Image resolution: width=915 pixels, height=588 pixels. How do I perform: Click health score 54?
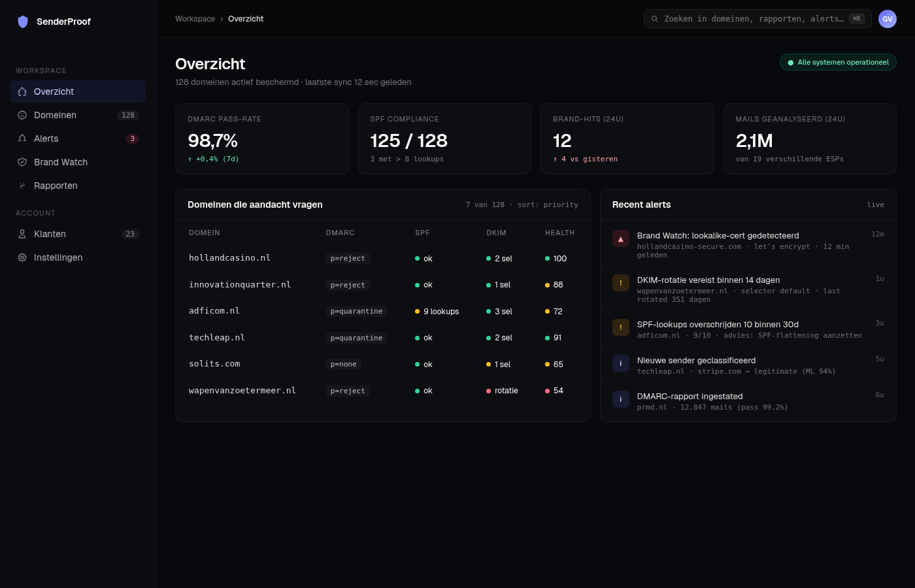click(x=554, y=391)
